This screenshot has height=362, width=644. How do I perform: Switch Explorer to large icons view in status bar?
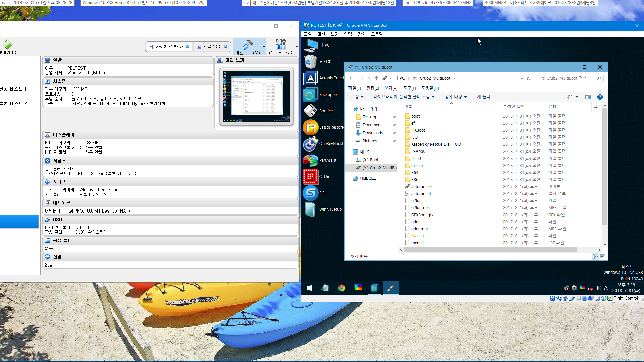(x=603, y=257)
